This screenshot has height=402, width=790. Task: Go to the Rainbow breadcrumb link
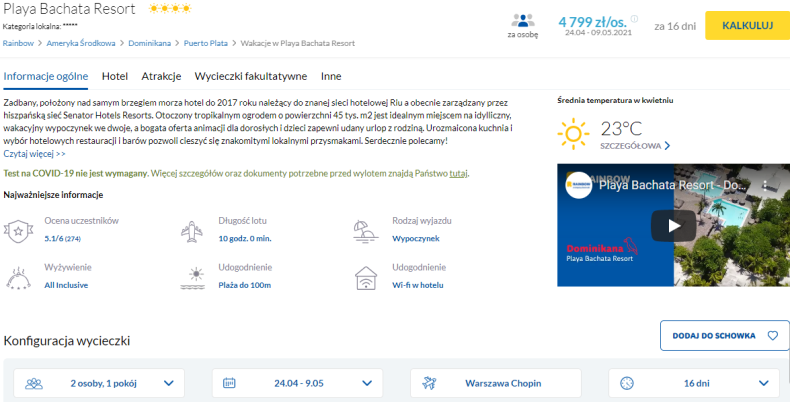18,43
